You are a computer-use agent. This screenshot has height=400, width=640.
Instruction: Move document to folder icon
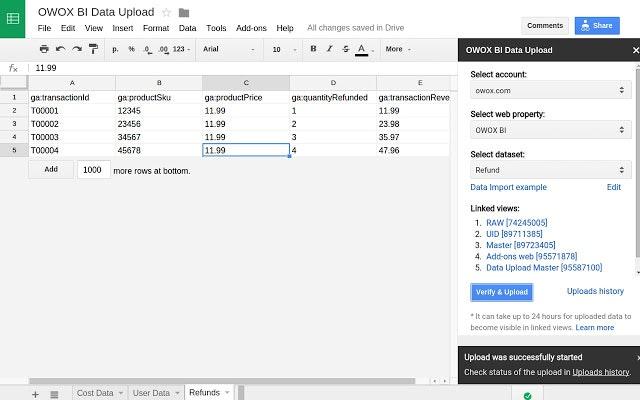(x=184, y=13)
